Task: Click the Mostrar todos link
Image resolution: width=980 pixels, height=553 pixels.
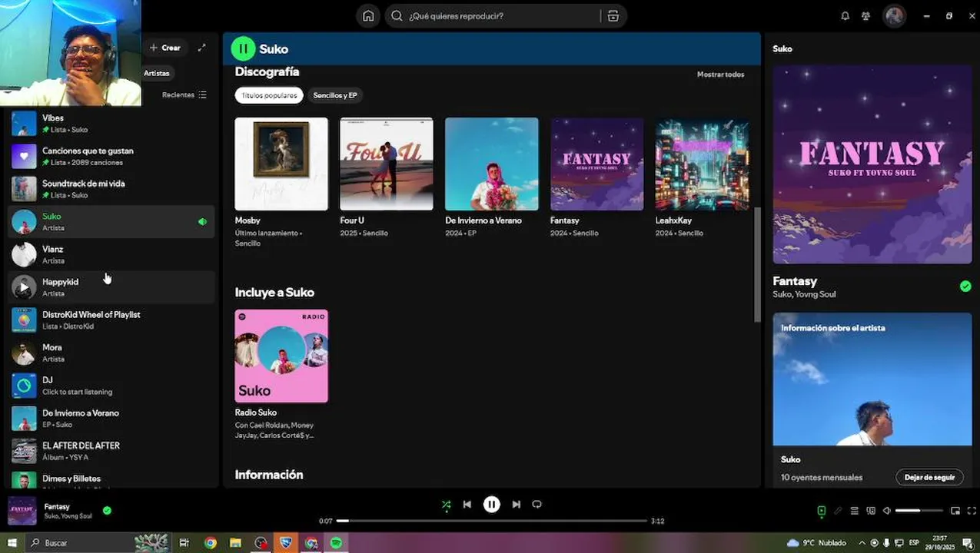Action: 720,75
